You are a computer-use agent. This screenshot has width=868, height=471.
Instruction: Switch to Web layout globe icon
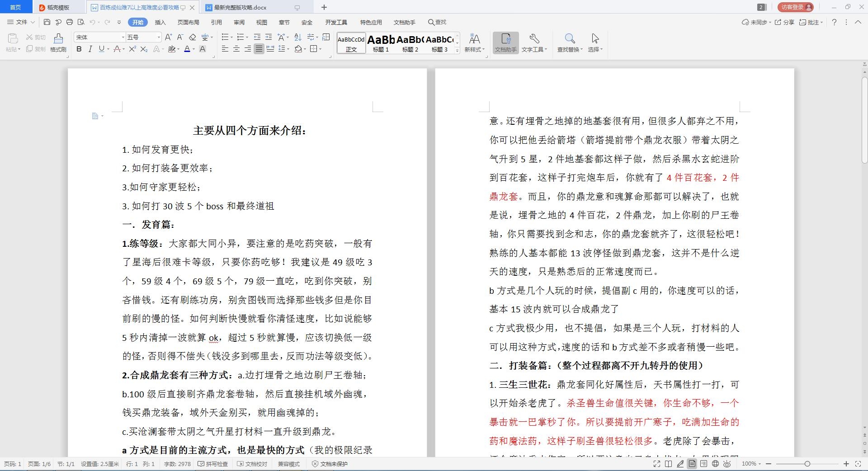point(716,464)
